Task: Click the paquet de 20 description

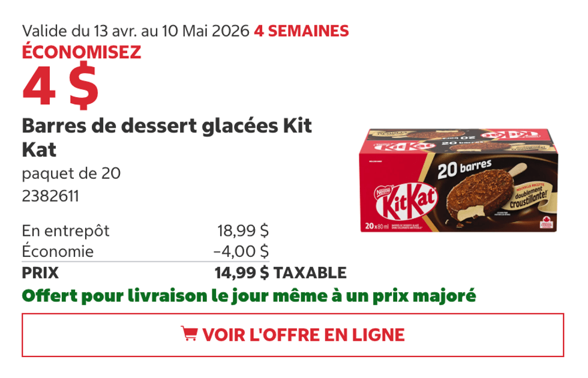Action: pyautogui.click(x=72, y=173)
